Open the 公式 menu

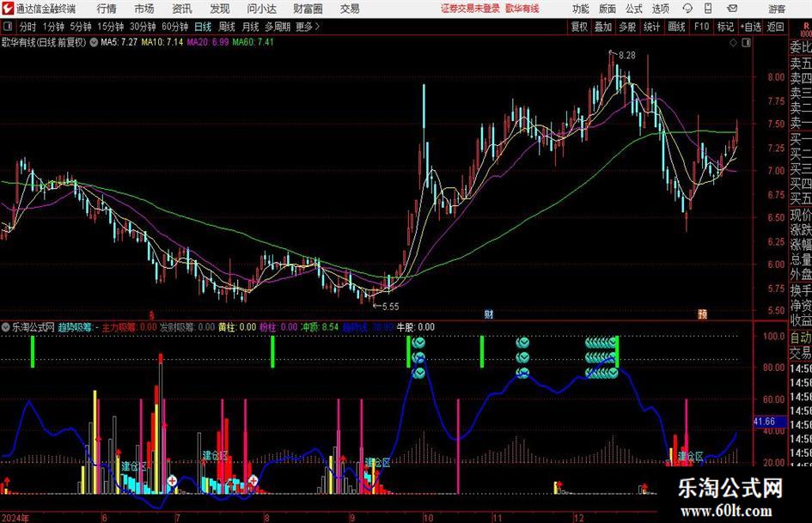(x=634, y=9)
